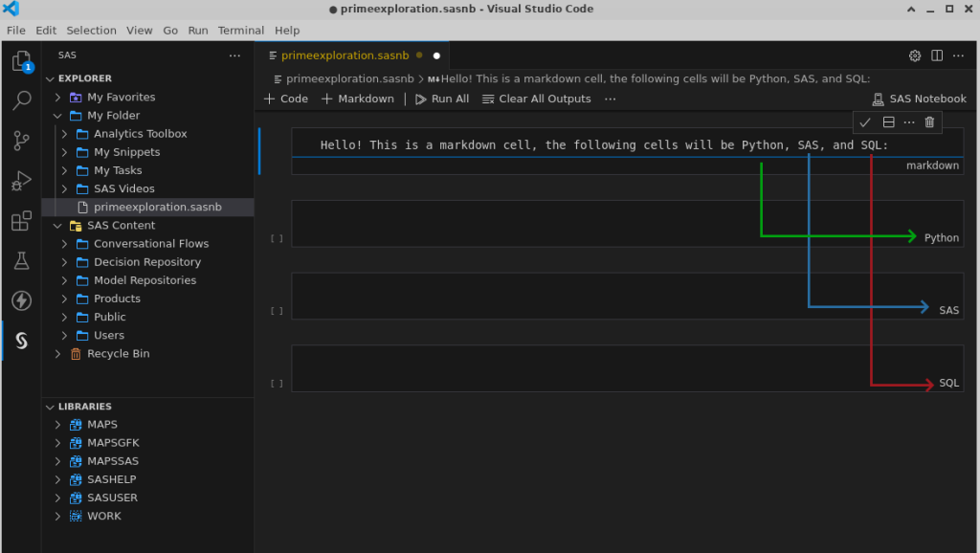Open the Run menu
The image size is (980, 553).
[x=198, y=31]
